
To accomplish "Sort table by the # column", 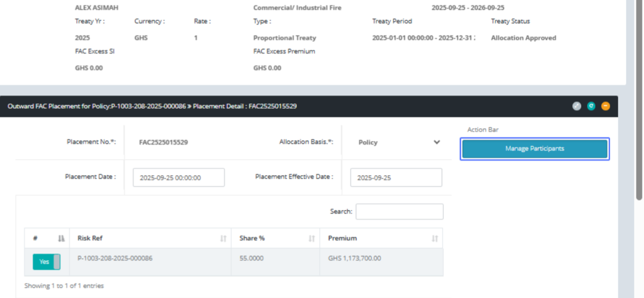I will [61, 238].
